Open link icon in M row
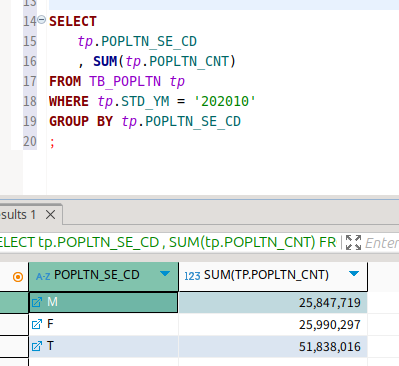399x366 pixels. pos(37,302)
